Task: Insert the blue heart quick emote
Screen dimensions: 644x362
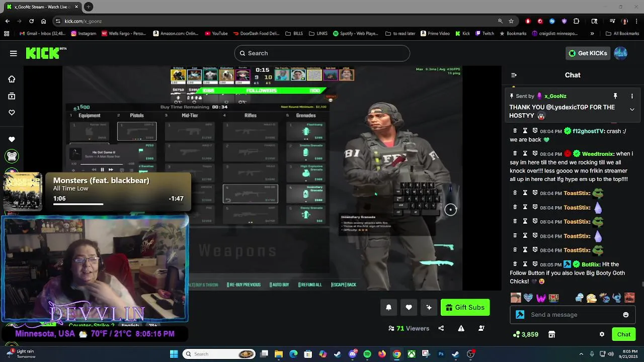Action: 528,298
